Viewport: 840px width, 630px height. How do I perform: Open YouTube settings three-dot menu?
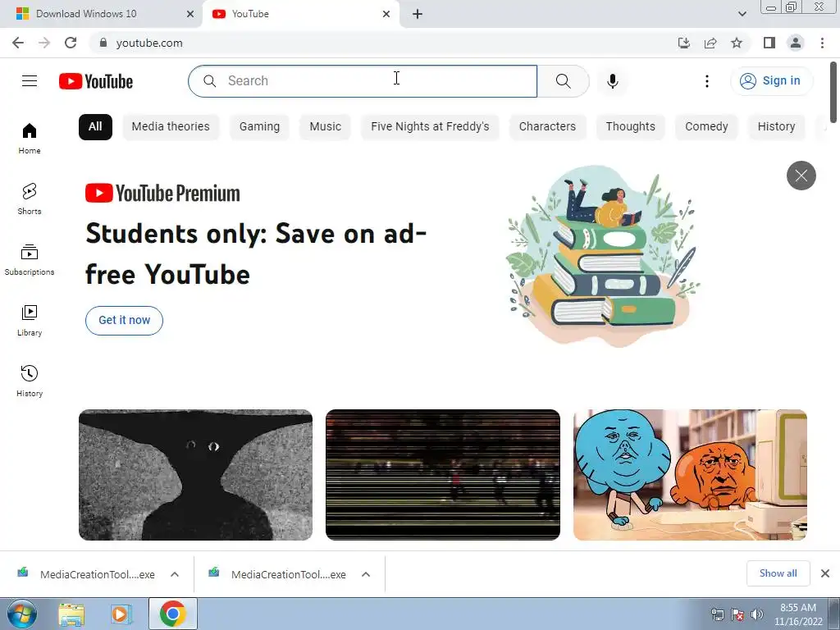pyautogui.click(x=706, y=81)
